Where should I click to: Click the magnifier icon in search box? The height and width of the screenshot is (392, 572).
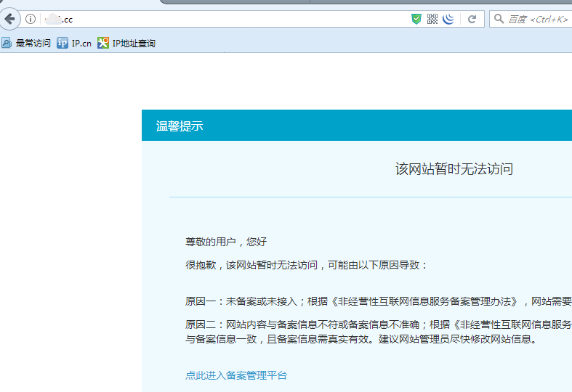tap(499, 19)
